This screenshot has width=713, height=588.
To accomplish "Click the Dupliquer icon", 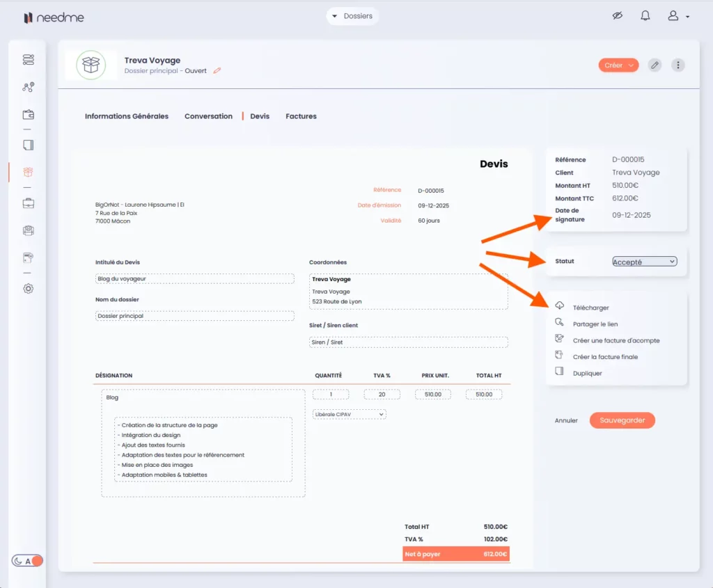I will point(559,372).
